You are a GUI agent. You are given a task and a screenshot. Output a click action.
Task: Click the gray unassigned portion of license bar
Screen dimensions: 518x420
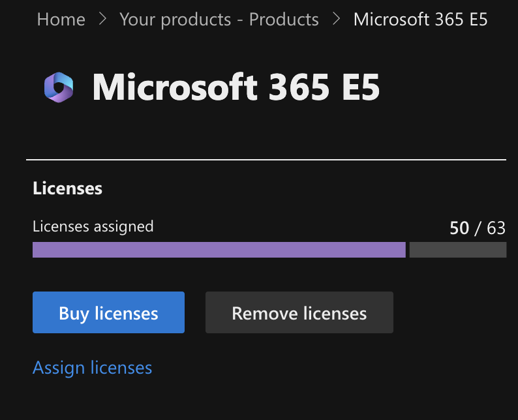tap(457, 250)
